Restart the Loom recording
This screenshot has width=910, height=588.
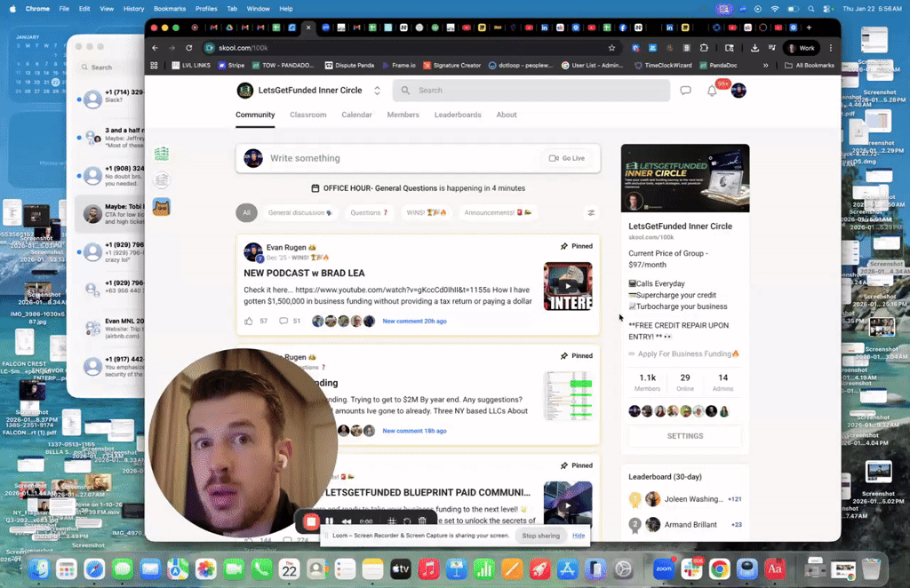click(407, 521)
